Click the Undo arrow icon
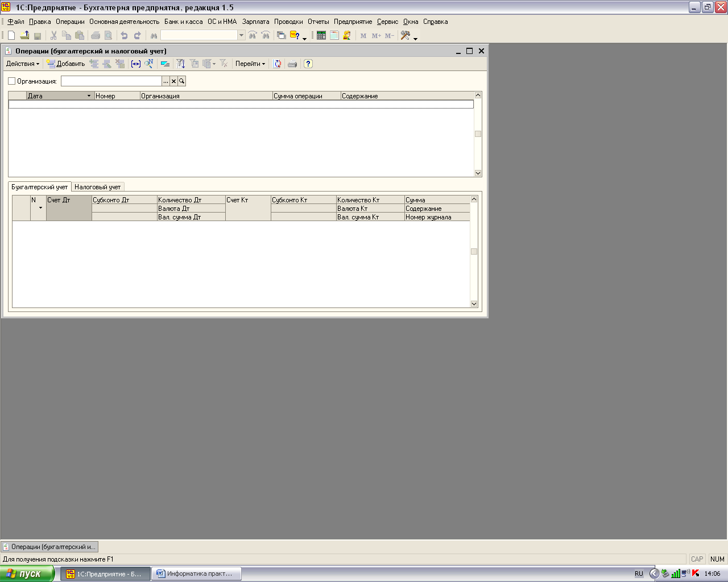Screen dimensions: 728x582 pos(124,35)
